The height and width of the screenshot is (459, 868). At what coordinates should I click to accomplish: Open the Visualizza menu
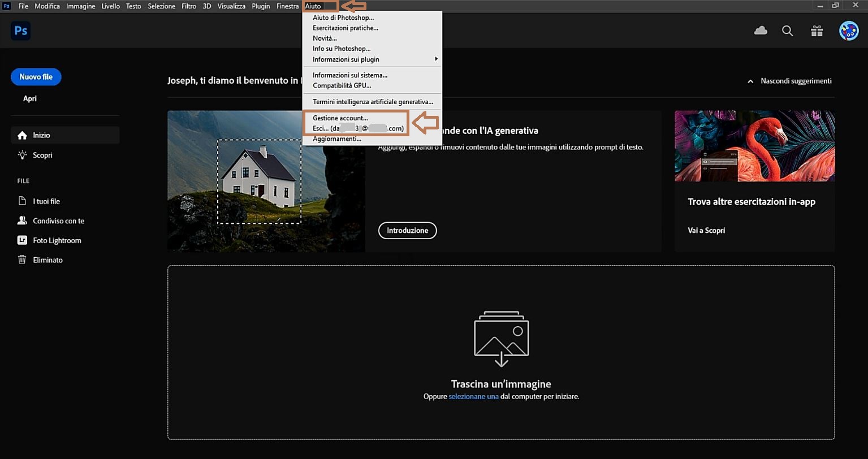point(231,6)
